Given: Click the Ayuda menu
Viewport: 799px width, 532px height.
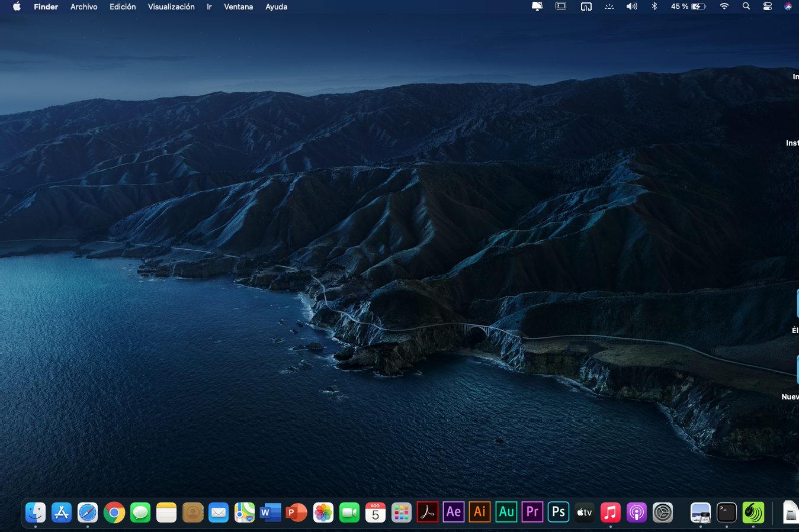Looking at the screenshot, I should (276, 7).
